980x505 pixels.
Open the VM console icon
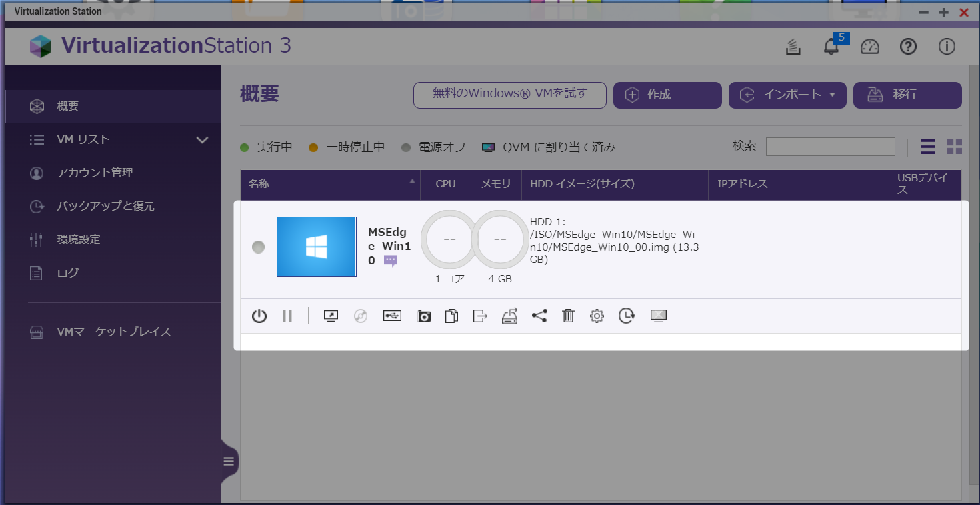point(331,316)
